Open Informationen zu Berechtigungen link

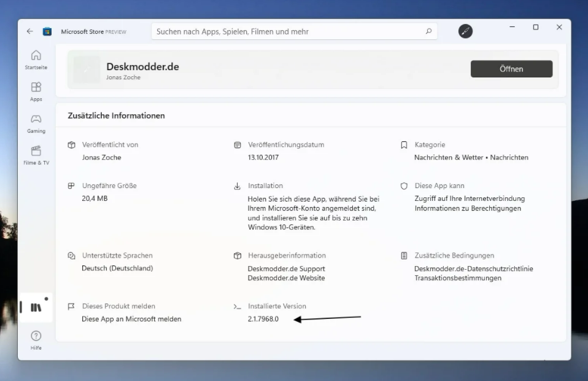(468, 208)
